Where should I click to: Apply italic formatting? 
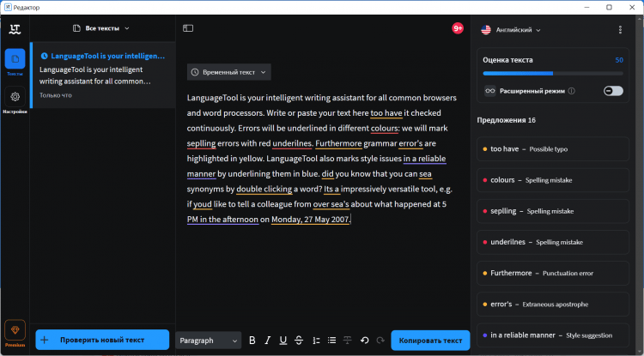tap(268, 341)
